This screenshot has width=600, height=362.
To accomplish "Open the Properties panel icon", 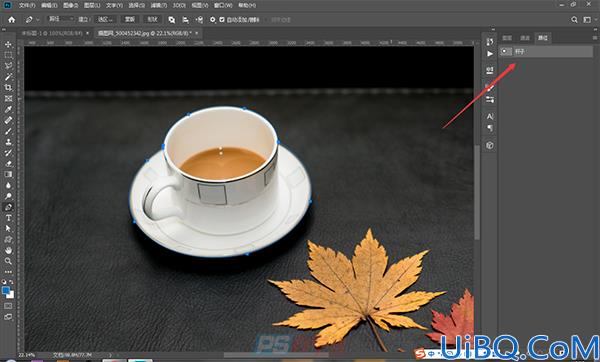I will point(490,70).
